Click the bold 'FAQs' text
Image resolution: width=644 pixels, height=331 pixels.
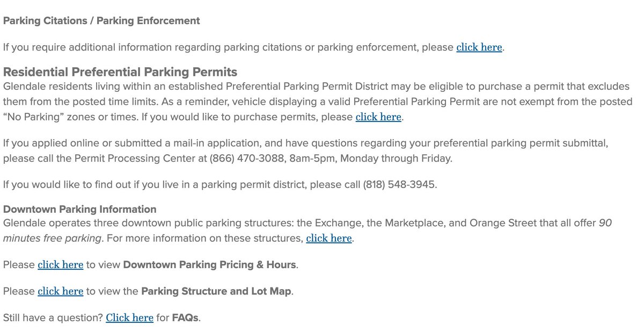coord(186,318)
